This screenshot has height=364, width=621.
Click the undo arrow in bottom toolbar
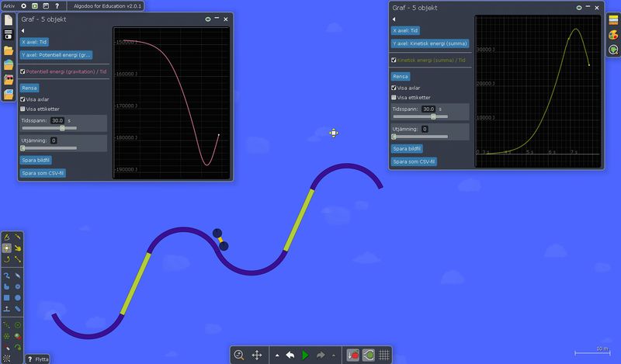point(290,355)
